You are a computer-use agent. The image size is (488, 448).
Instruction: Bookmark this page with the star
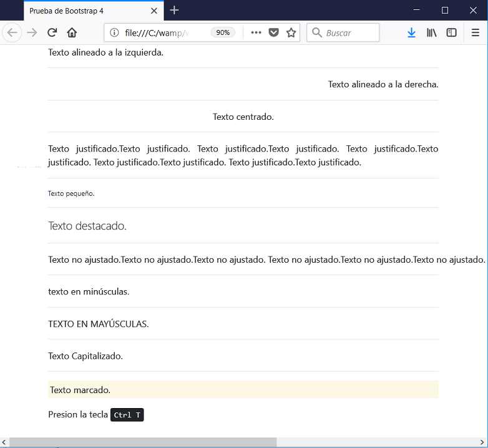pos(291,32)
